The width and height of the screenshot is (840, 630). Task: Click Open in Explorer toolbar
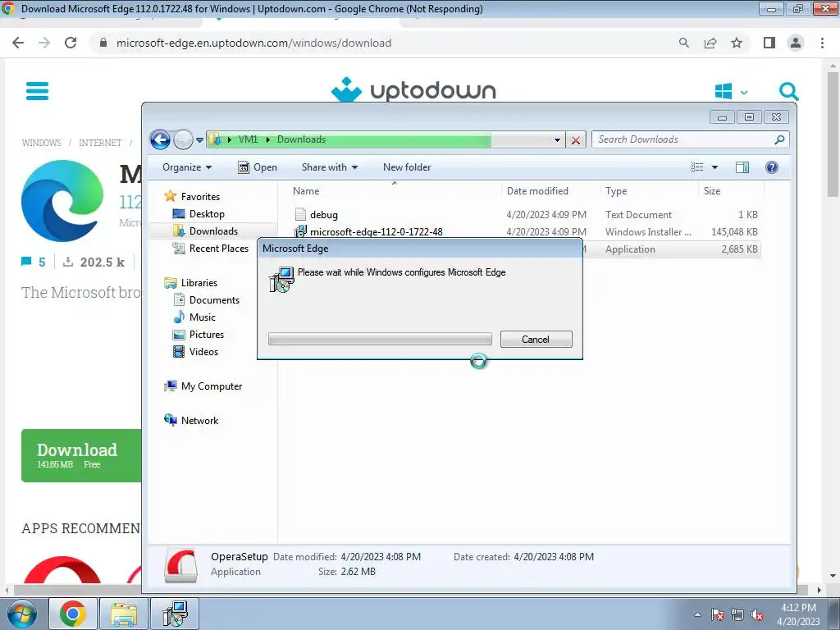pos(257,167)
